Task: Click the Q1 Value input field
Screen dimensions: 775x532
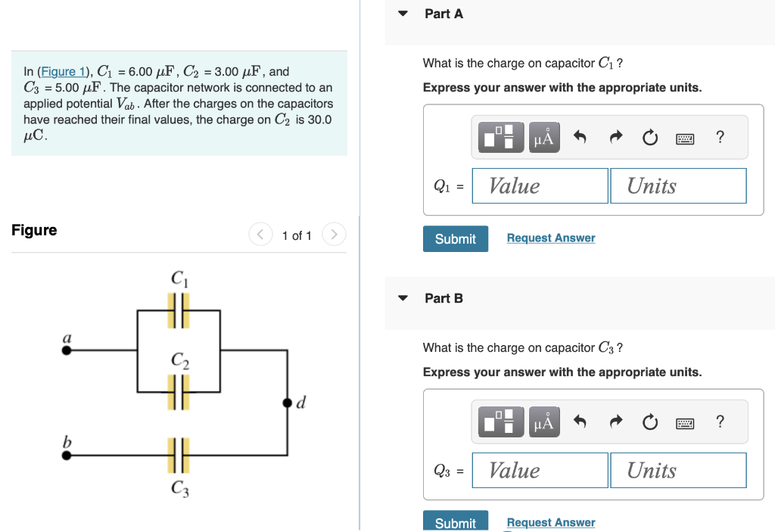Action: (x=539, y=185)
